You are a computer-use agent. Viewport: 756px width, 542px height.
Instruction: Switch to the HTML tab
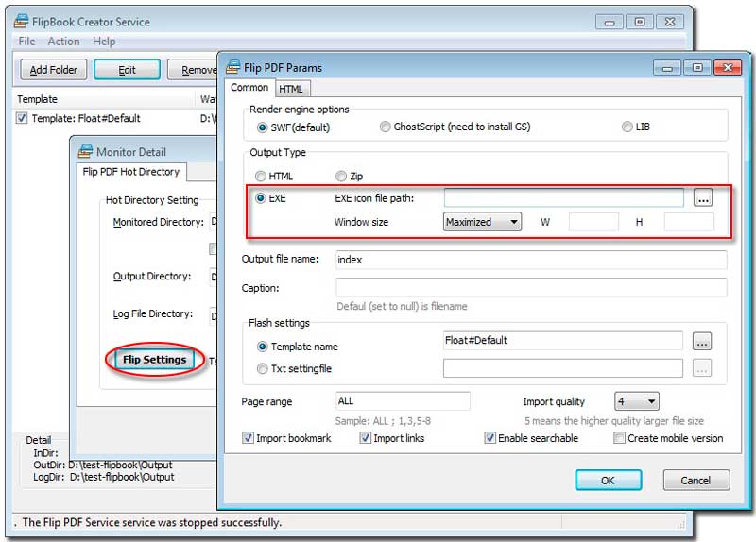coord(291,89)
